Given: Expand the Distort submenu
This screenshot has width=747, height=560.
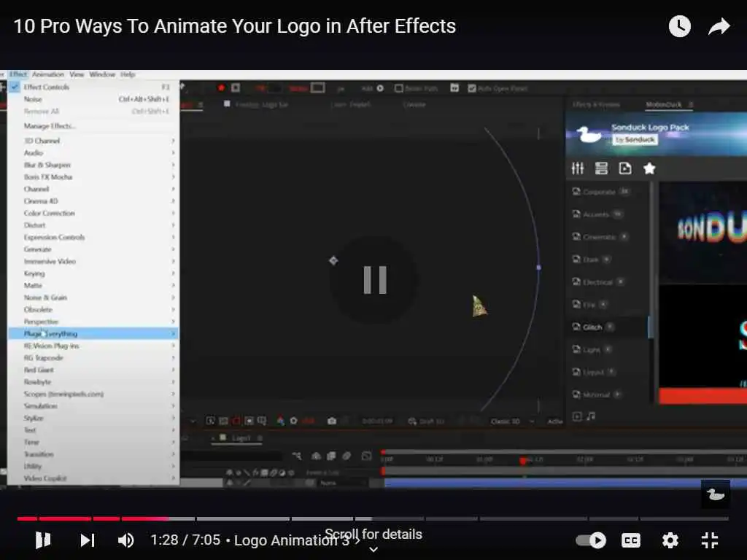Looking at the screenshot, I should (93, 225).
